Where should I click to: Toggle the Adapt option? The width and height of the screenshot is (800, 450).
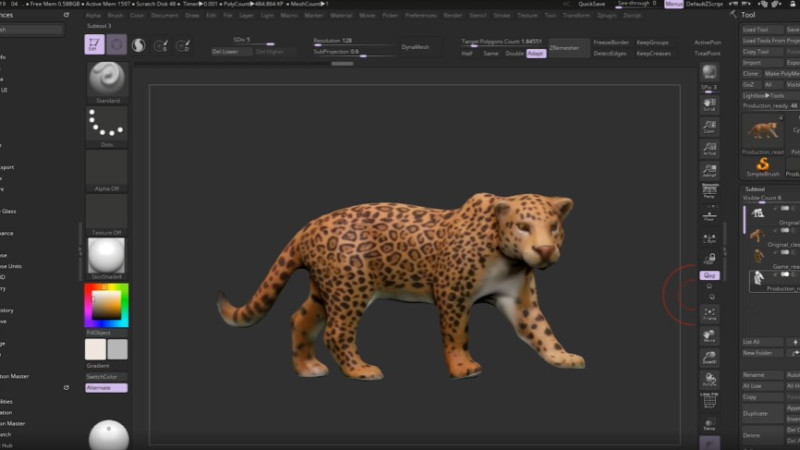(x=536, y=53)
